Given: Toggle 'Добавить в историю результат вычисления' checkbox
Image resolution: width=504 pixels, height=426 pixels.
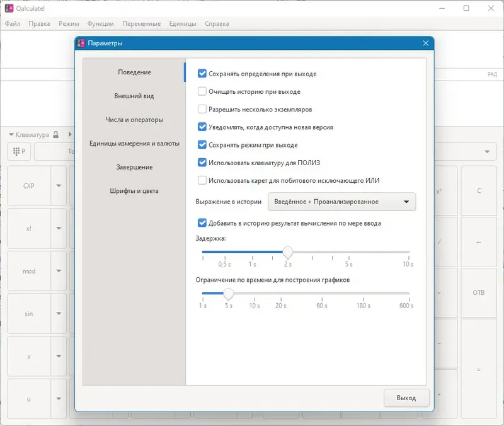Looking at the screenshot, I should pyautogui.click(x=202, y=223).
